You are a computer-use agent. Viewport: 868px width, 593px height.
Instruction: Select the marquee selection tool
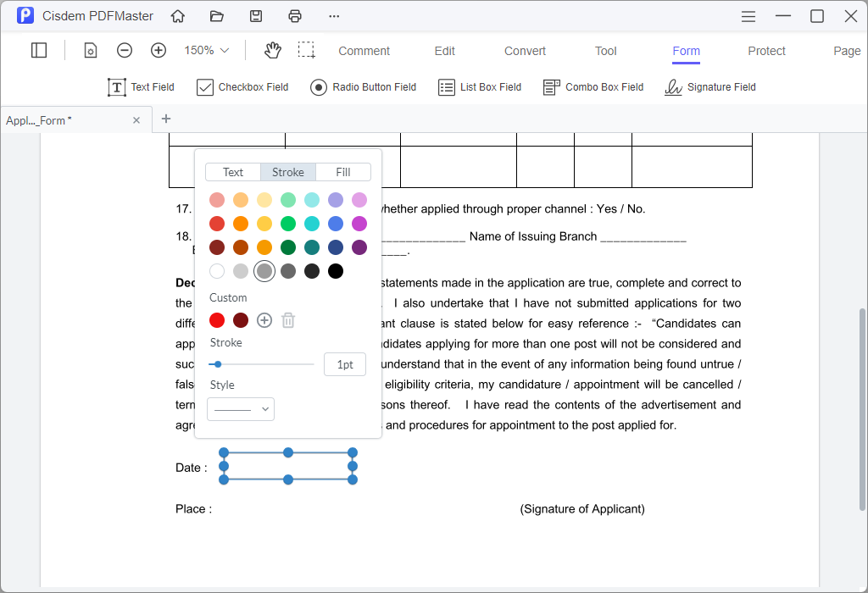[306, 50]
